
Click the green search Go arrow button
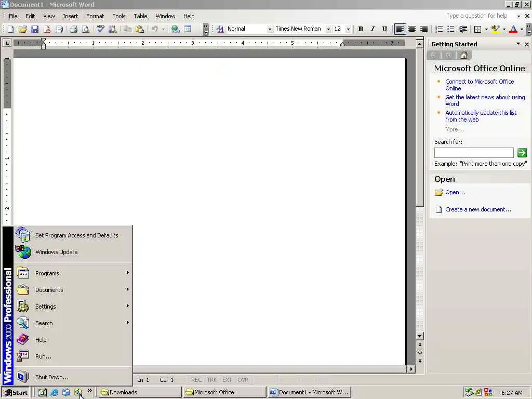coord(522,153)
